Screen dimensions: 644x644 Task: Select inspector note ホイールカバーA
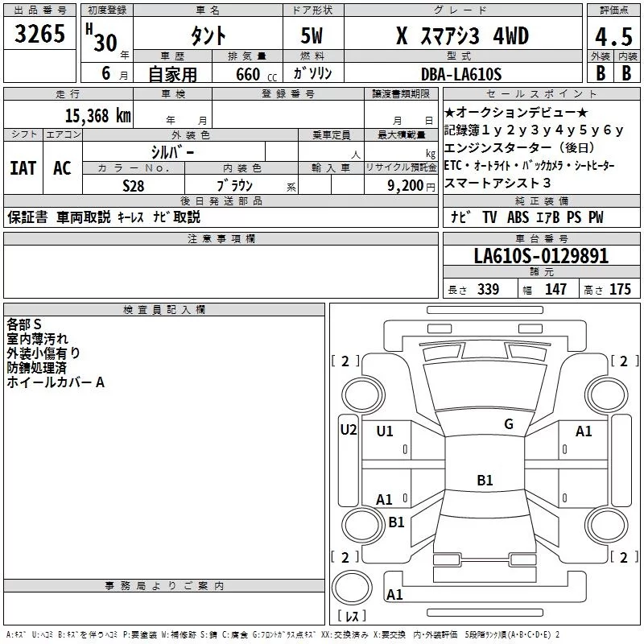point(56,382)
